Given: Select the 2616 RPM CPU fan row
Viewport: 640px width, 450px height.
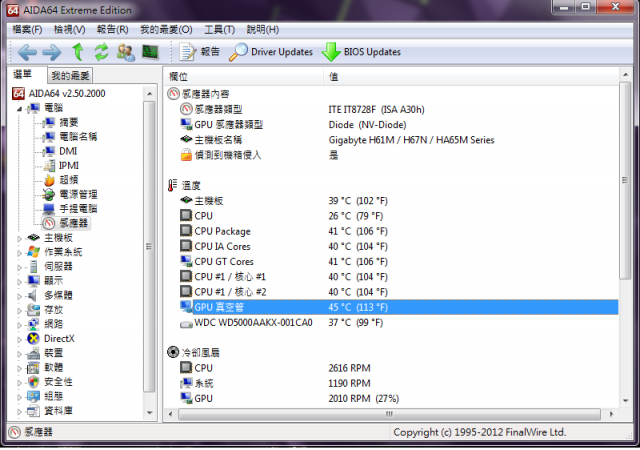Looking at the screenshot, I should [392, 368].
